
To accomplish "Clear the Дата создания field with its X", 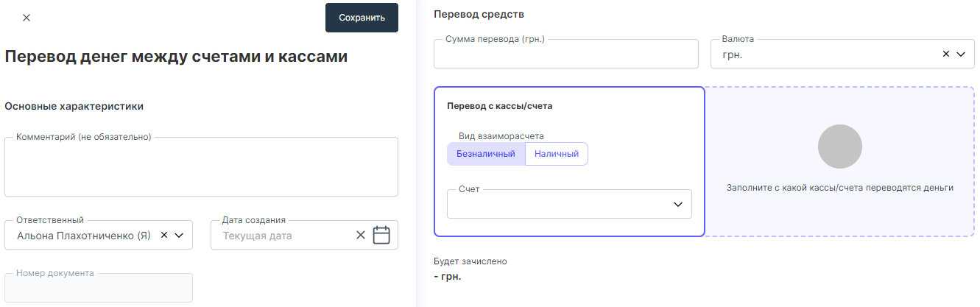I will pos(361,236).
